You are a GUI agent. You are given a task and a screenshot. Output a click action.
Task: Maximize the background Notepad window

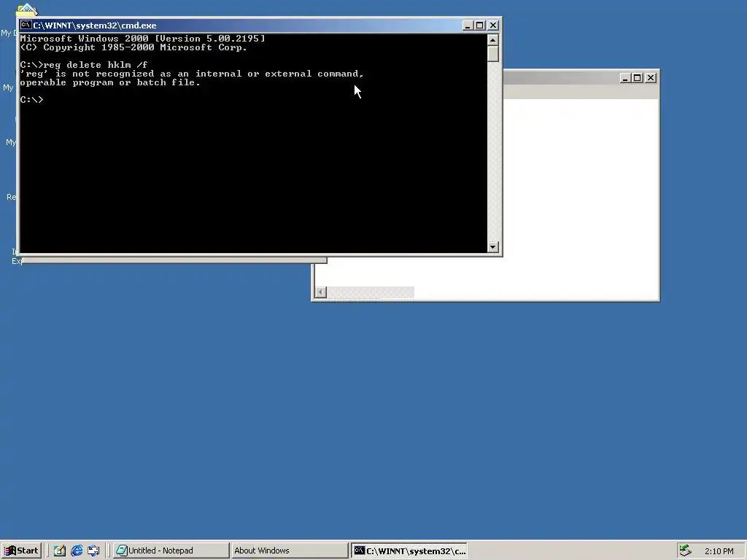click(638, 78)
